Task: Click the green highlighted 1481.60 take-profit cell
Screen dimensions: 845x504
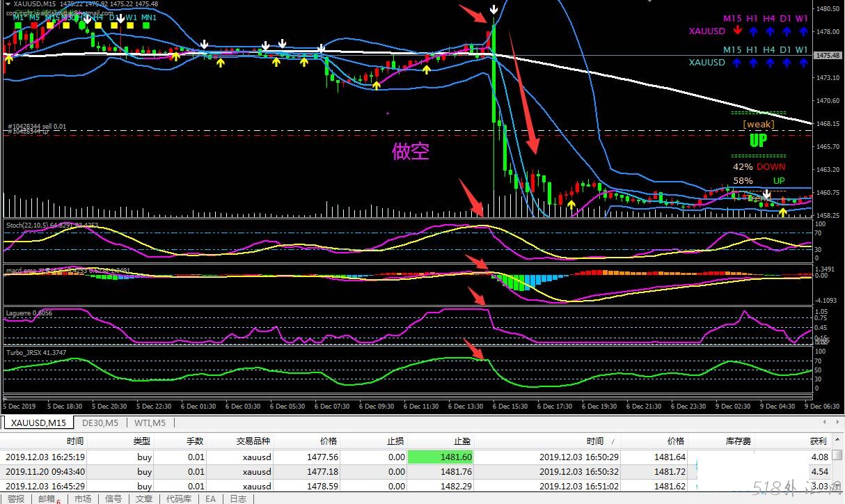Action: pos(441,457)
